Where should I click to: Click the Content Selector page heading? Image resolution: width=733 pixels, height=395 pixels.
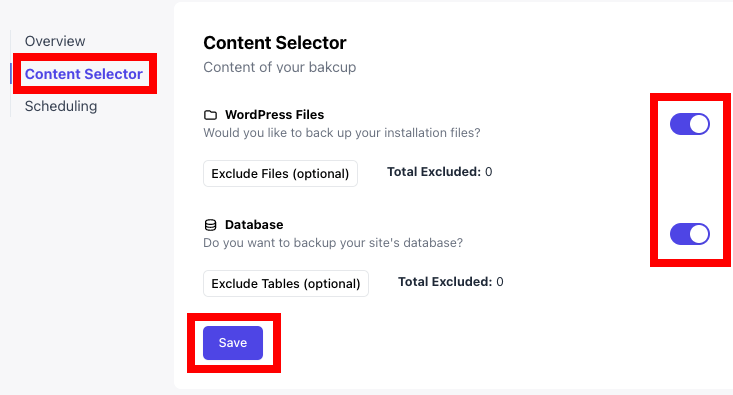tap(275, 43)
